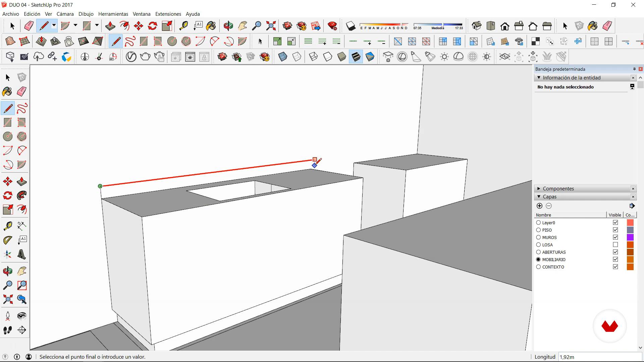Viewport: 644px width, 362px height.
Task: Select the Pan hand tool in left toolbar
Action: tap(22, 271)
